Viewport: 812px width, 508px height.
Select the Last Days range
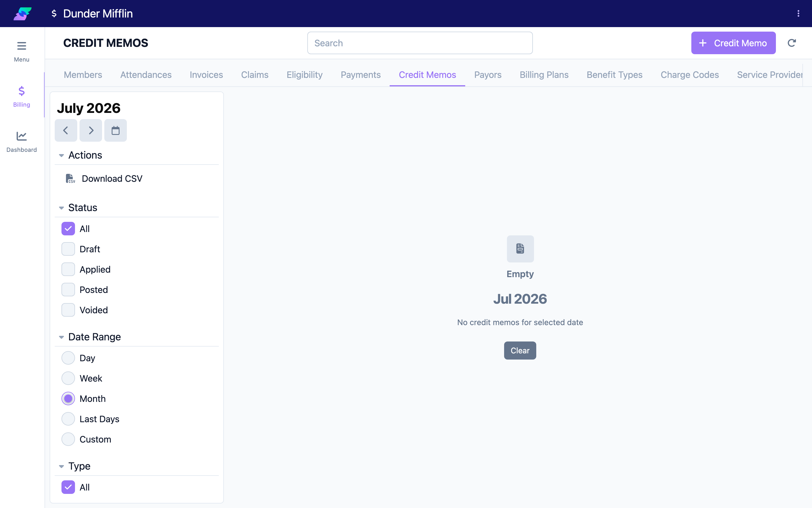[68, 419]
